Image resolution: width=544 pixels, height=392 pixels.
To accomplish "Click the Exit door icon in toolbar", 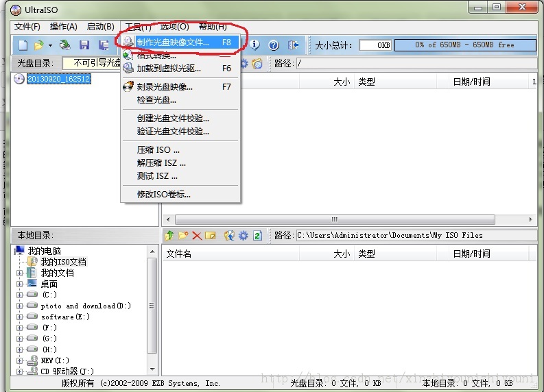I will coord(293,45).
